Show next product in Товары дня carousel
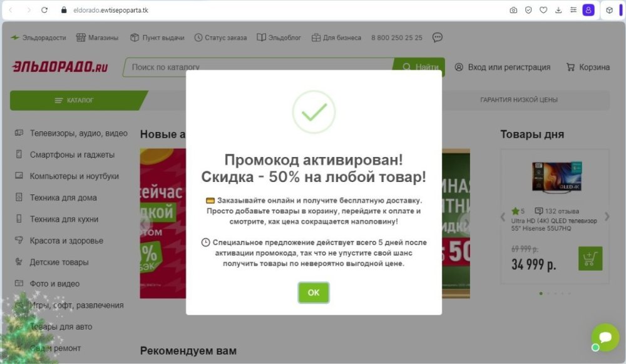626x364 pixels. click(607, 217)
